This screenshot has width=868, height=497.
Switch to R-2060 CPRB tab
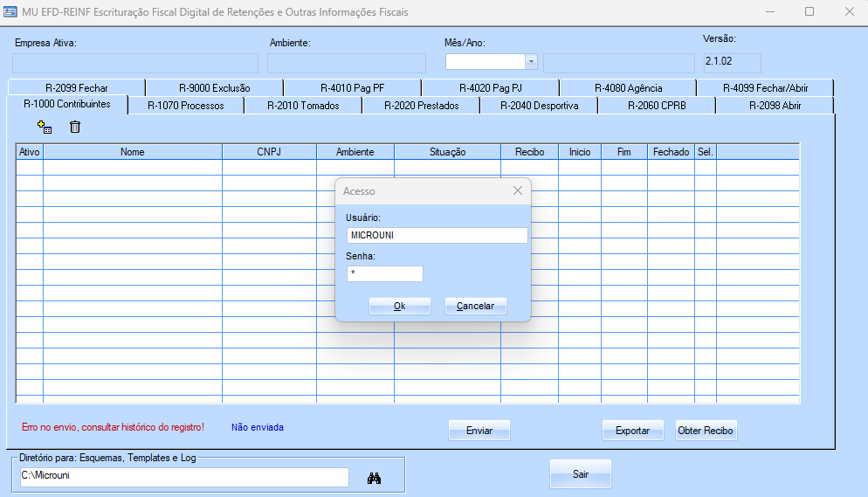pyautogui.click(x=657, y=106)
